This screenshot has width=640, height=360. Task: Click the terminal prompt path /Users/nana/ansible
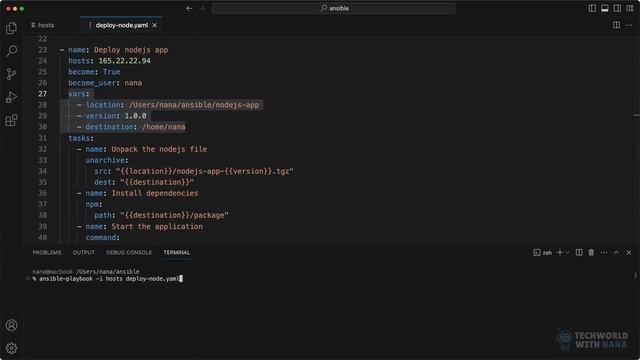coord(108,271)
